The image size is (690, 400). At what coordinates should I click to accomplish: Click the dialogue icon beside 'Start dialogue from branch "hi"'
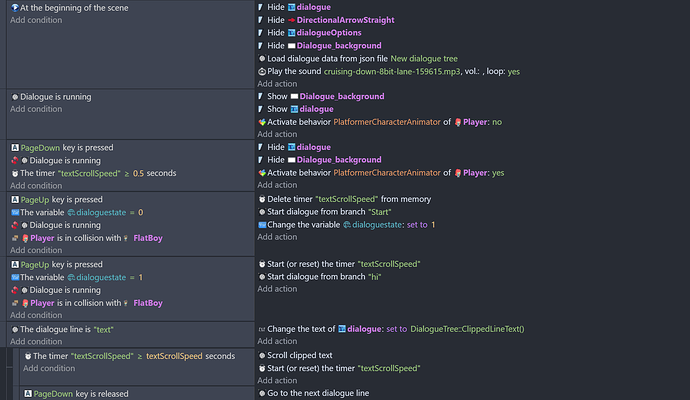[262, 277]
